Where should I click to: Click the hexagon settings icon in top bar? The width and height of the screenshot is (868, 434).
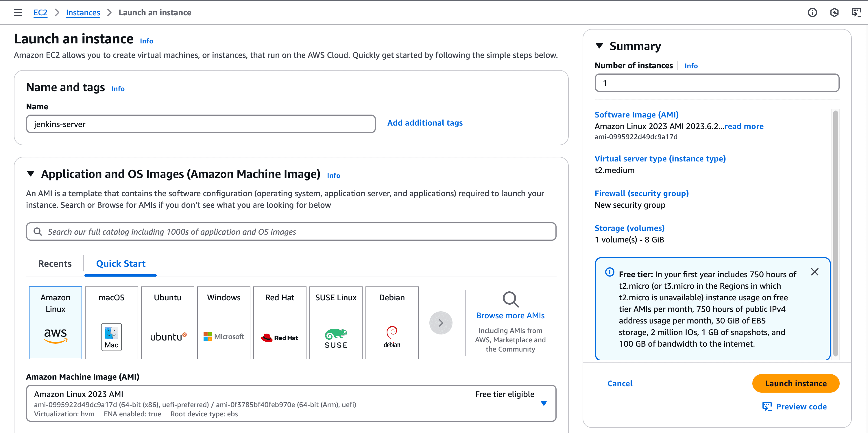pyautogui.click(x=834, y=12)
